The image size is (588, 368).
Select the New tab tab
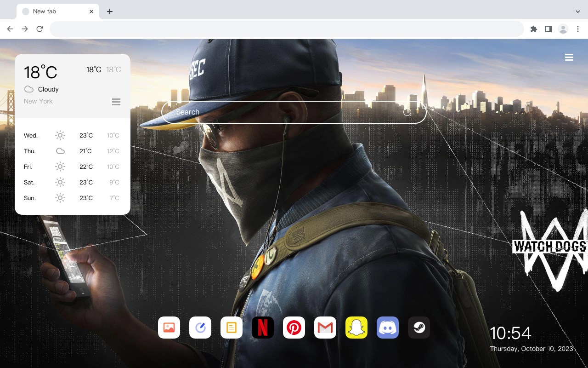58,11
